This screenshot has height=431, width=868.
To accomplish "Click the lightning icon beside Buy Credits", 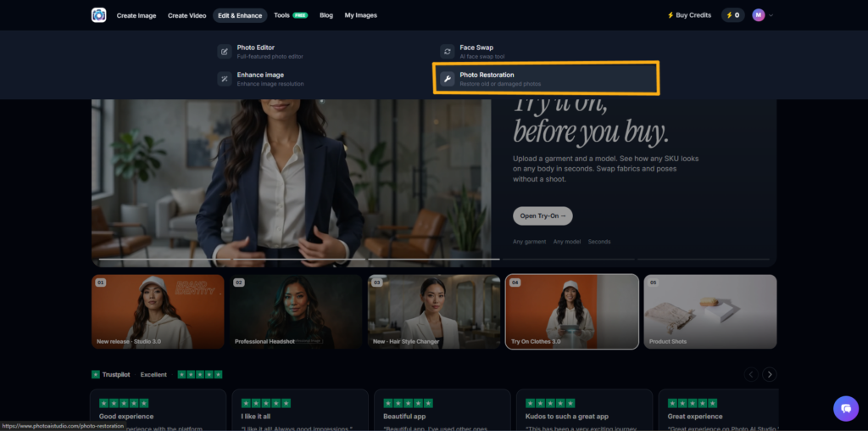I will pos(671,15).
